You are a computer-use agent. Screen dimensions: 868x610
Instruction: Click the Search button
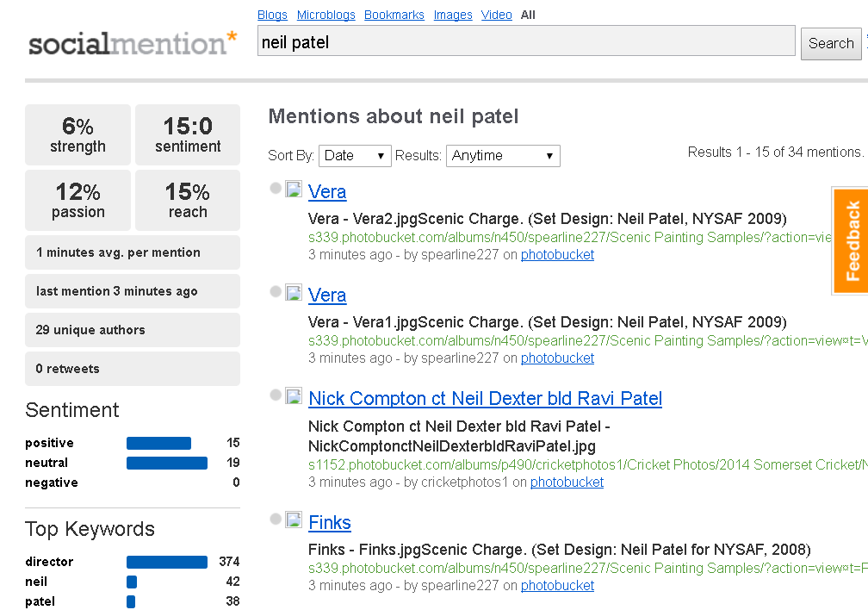(x=831, y=43)
